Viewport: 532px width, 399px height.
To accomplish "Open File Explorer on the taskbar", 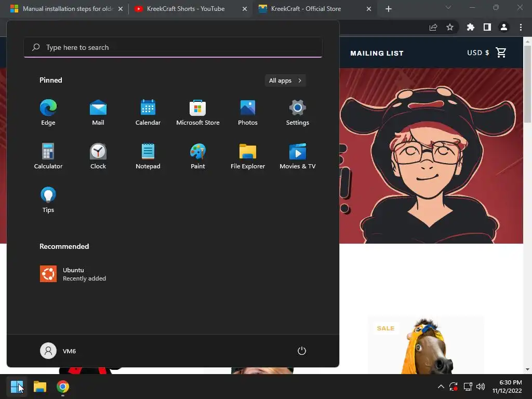I will 39,387.
